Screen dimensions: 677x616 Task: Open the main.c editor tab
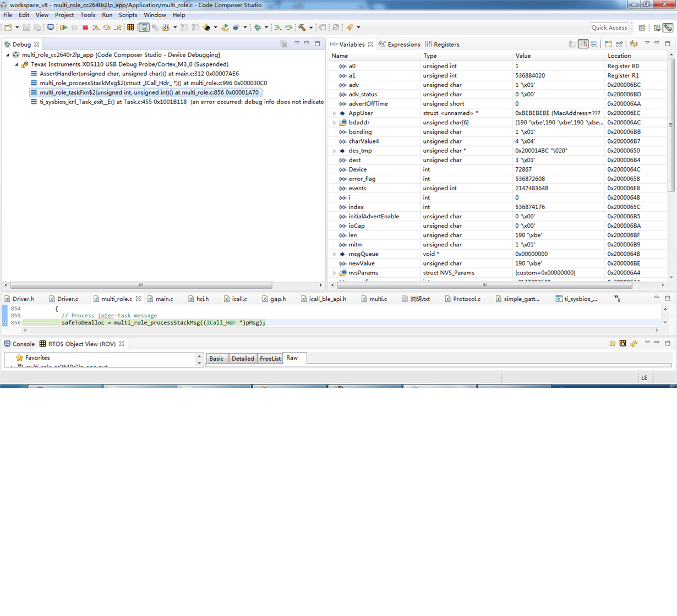coord(160,299)
